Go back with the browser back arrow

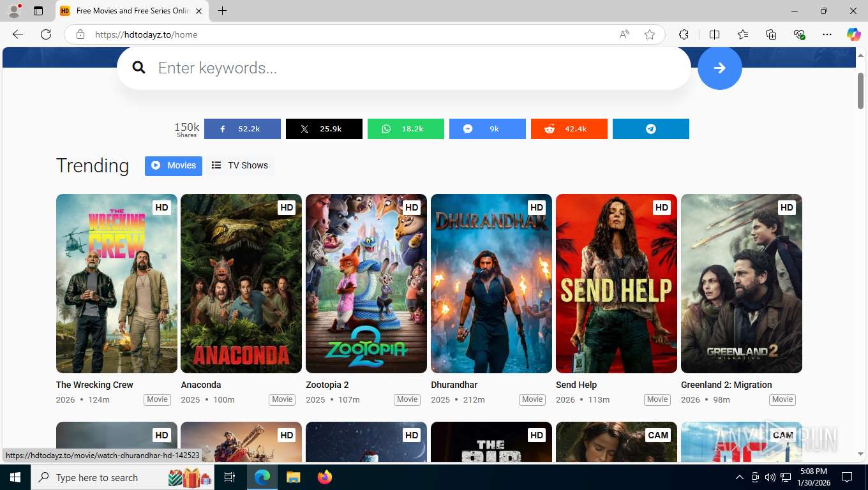(18, 34)
